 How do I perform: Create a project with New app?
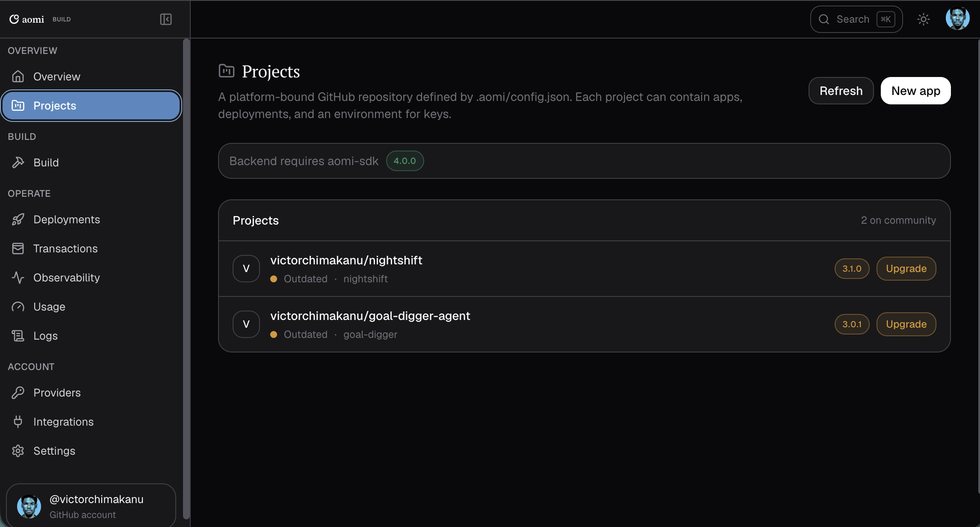pyautogui.click(x=916, y=91)
